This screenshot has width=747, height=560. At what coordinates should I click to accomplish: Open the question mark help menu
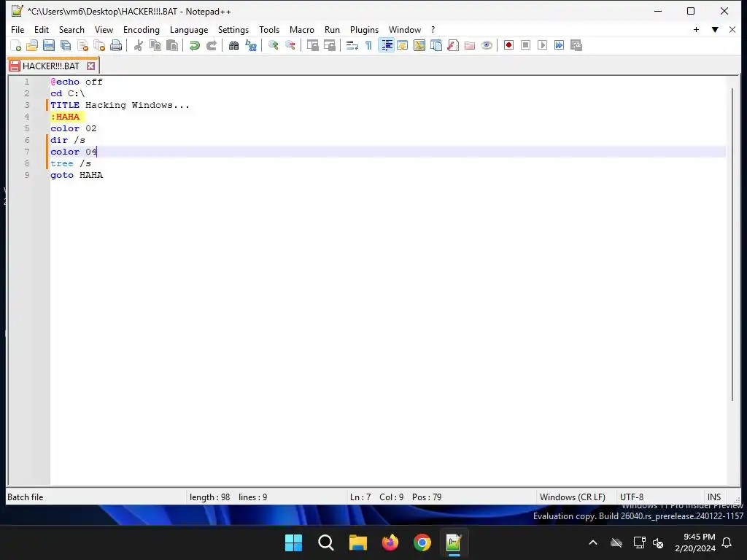pyautogui.click(x=433, y=29)
